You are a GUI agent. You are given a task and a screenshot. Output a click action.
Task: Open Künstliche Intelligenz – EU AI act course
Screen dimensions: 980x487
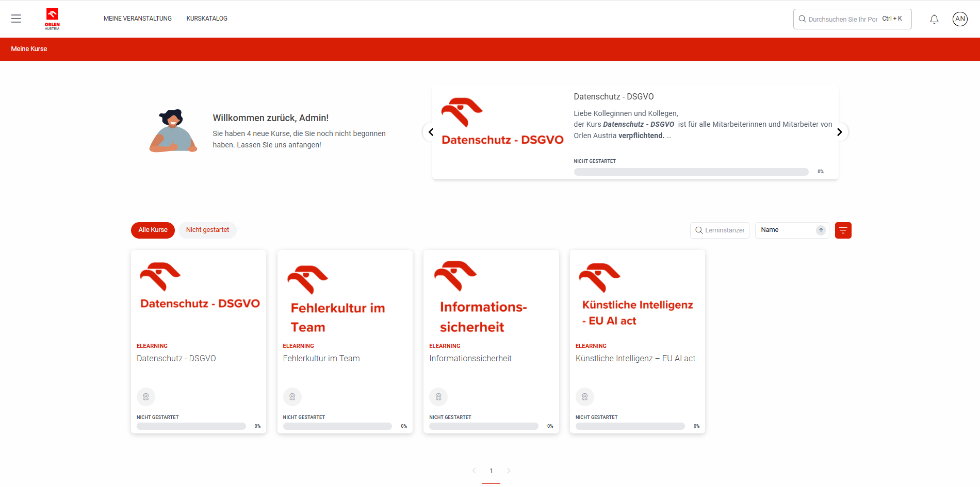click(x=635, y=359)
